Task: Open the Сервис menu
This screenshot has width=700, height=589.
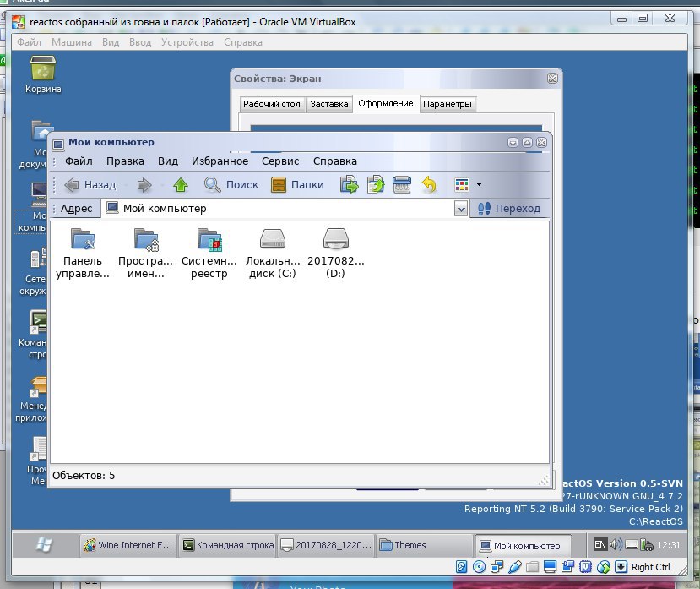Action: (x=280, y=161)
